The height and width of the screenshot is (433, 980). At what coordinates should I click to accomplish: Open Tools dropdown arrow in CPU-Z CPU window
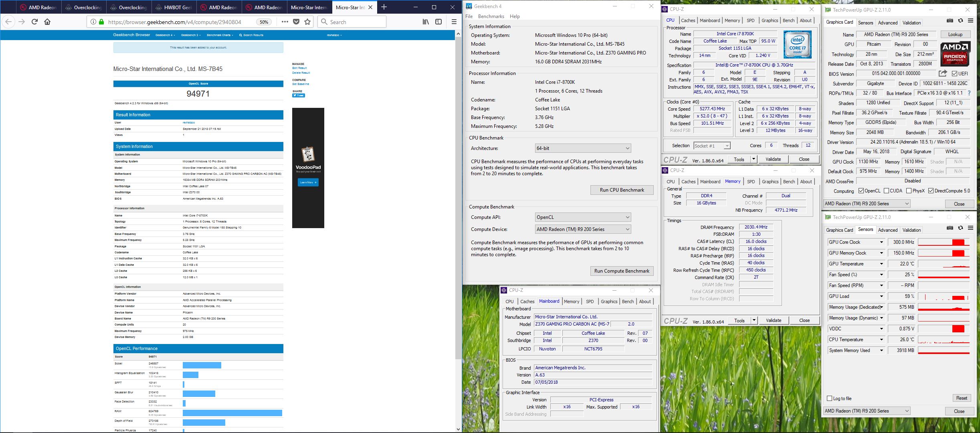pos(754,159)
